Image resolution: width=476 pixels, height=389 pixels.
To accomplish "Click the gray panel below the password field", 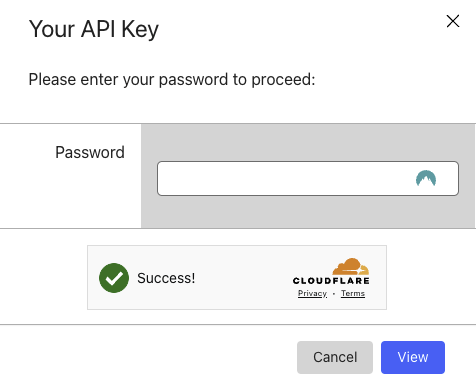I will (x=308, y=212).
